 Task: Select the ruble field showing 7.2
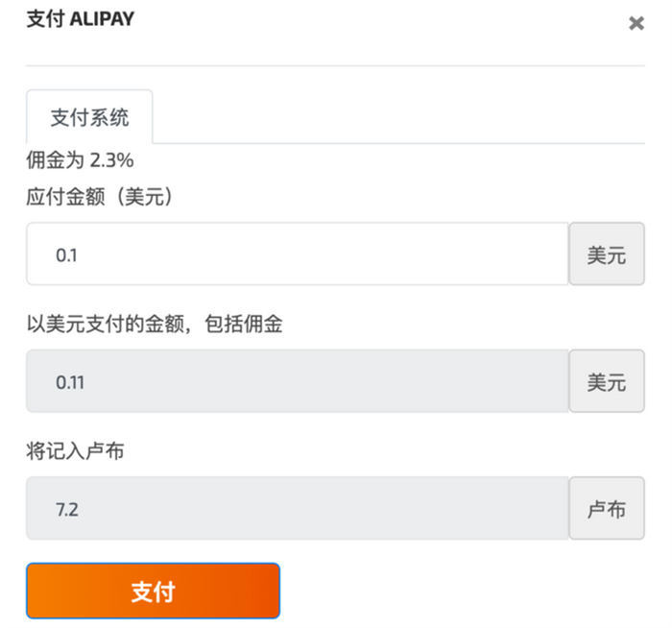click(x=298, y=509)
